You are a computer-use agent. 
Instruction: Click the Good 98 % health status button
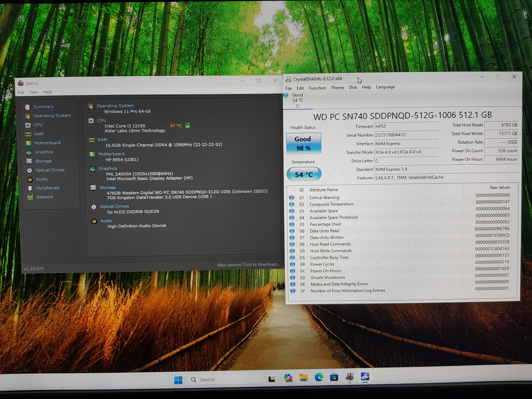pos(303,143)
